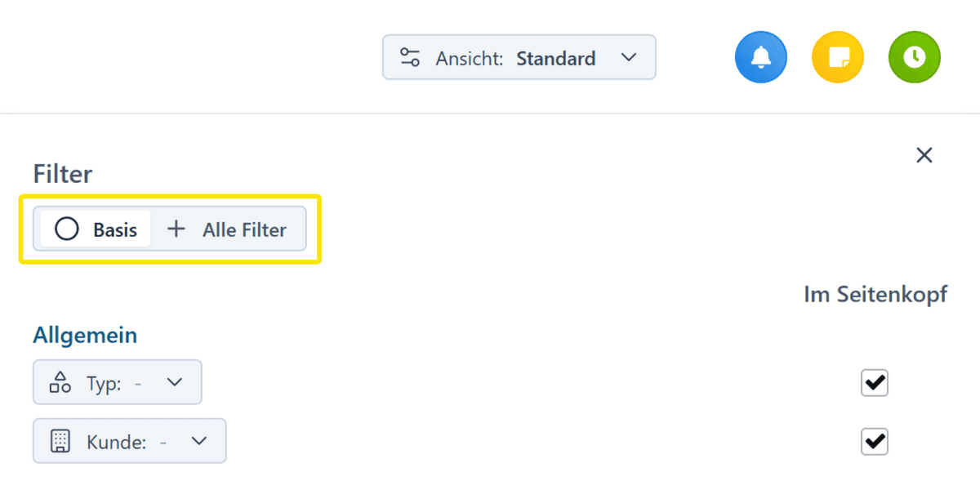Click the building icon in Kunde filter
Image resolution: width=980 pixels, height=499 pixels.
click(60, 442)
